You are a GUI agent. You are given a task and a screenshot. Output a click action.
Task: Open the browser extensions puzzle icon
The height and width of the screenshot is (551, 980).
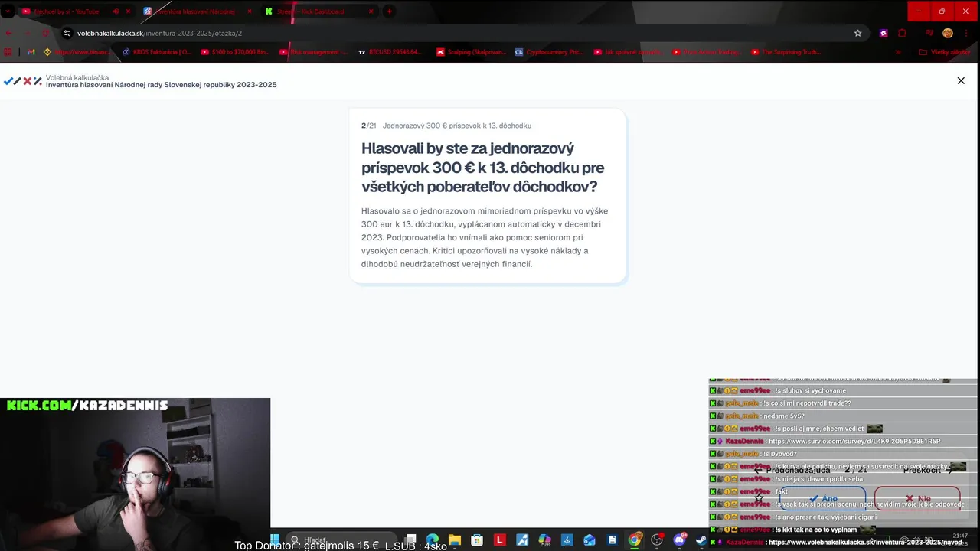click(902, 33)
